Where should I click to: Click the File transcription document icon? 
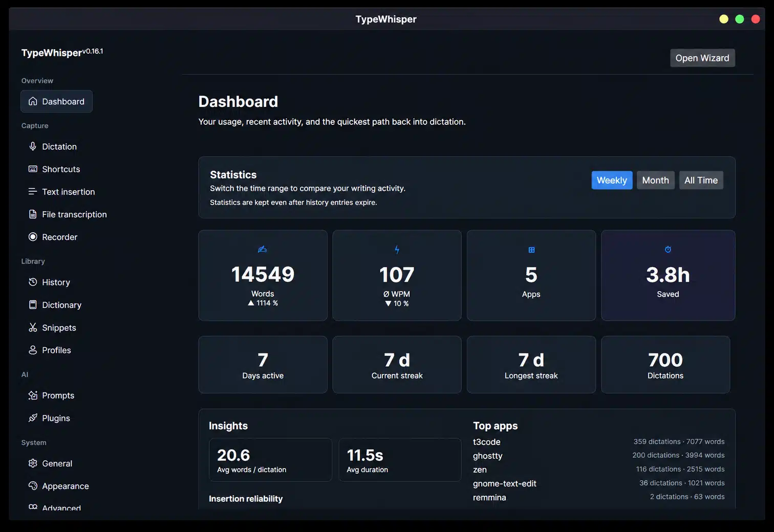[33, 214]
